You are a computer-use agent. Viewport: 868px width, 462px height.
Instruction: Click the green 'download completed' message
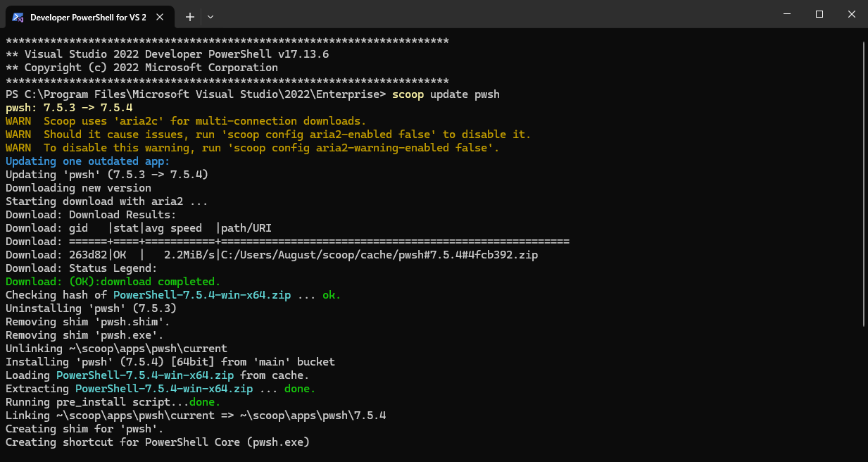[x=113, y=282]
